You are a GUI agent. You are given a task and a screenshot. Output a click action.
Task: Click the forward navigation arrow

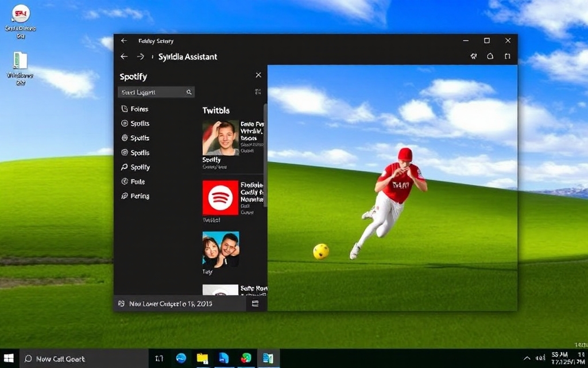(141, 57)
